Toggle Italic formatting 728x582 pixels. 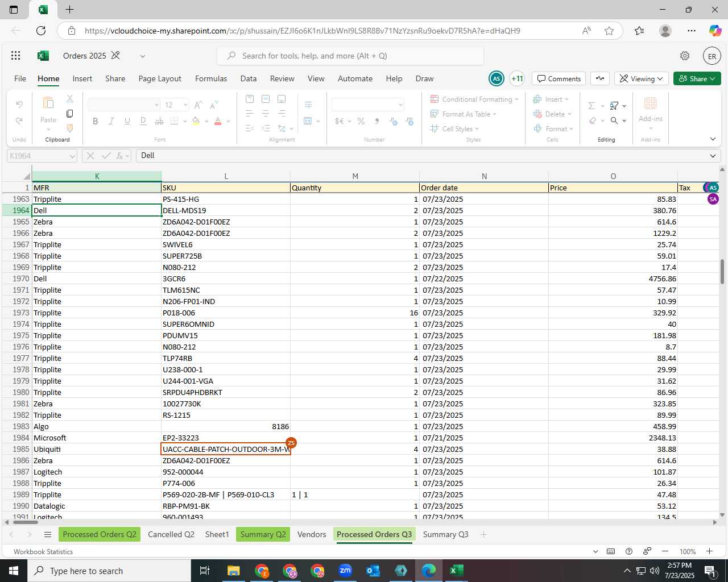click(x=111, y=120)
